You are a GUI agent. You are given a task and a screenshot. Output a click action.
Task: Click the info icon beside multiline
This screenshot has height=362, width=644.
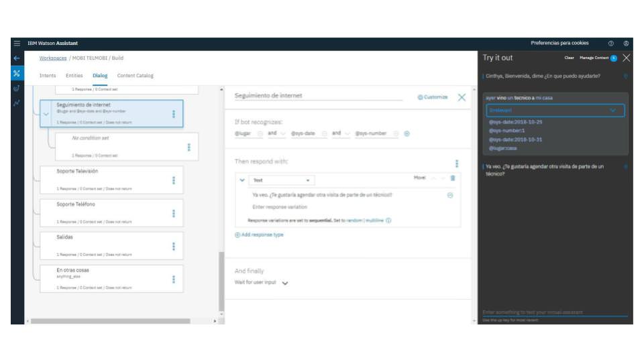388,221
